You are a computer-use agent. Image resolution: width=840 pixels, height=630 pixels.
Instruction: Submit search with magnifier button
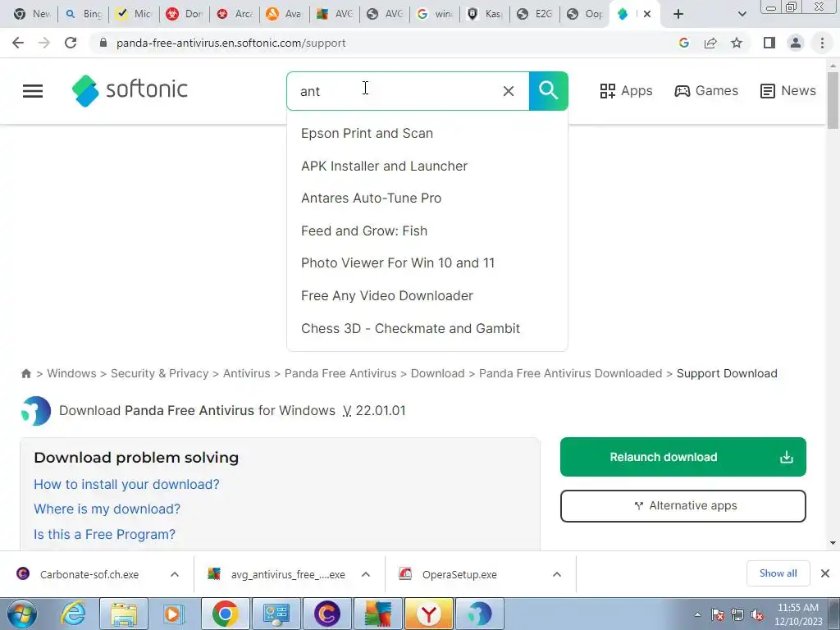tap(548, 90)
